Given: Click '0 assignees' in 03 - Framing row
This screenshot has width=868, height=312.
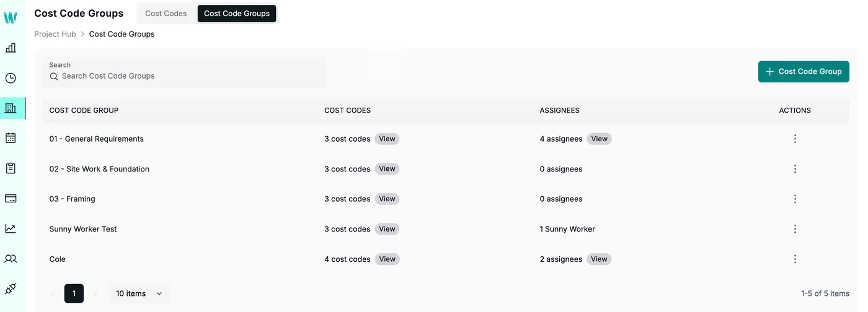Looking at the screenshot, I should 561,199.
